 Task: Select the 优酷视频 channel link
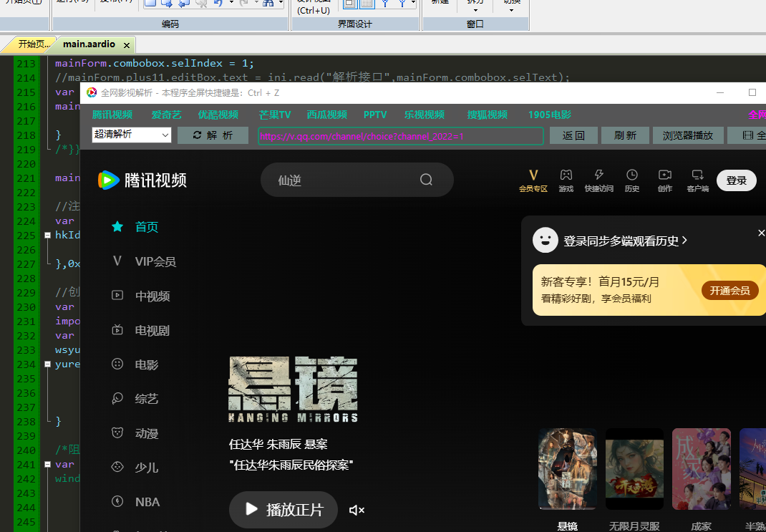pyautogui.click(x=218, y=115)
